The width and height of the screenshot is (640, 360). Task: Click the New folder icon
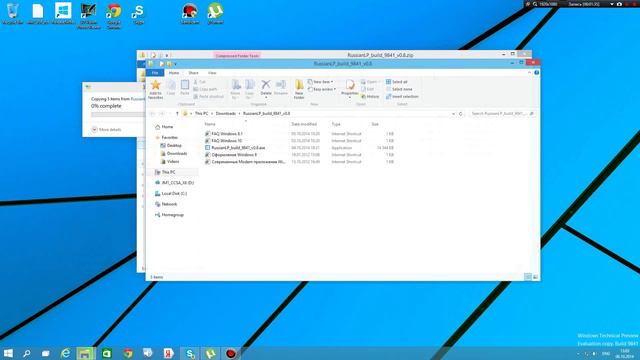click(x=299, y=84)
